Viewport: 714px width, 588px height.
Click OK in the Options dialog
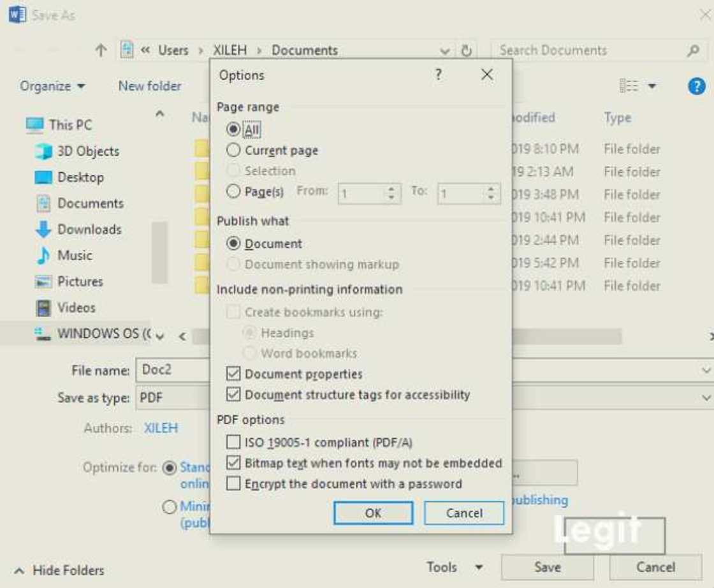tap(373, 513)
